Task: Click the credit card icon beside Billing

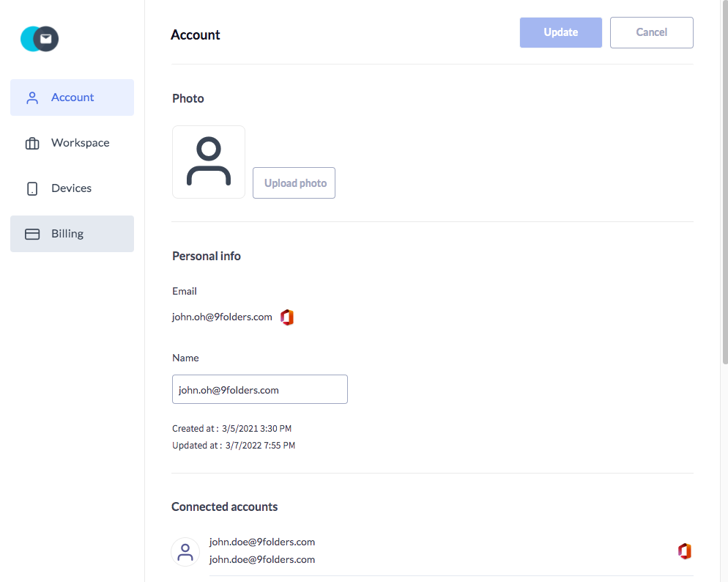Action: pos(32,234)
